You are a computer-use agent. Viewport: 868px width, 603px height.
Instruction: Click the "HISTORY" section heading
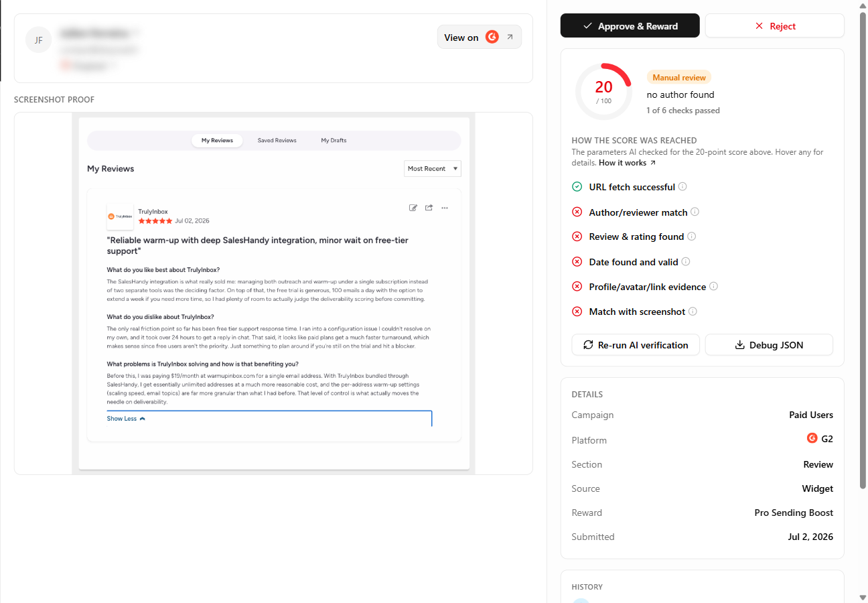coord(587,587)
